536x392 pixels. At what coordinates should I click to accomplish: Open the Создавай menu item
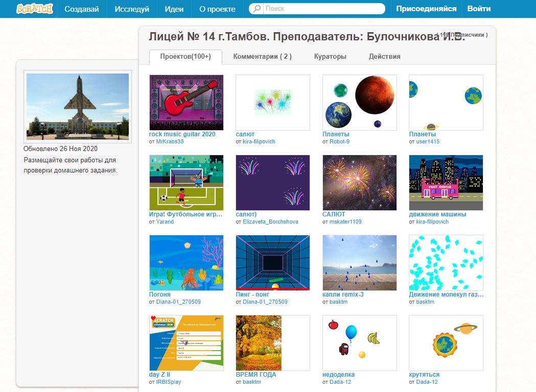pos(81,9)
